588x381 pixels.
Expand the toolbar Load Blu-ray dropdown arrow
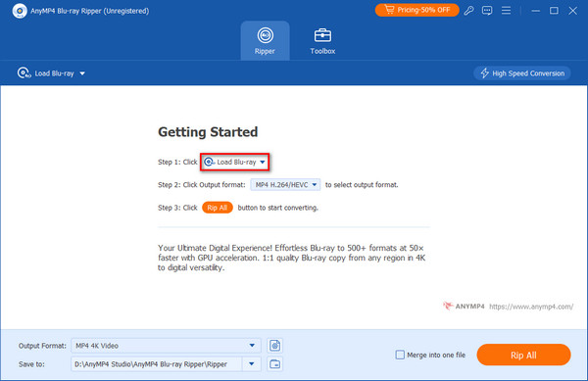tap(82, 73)
